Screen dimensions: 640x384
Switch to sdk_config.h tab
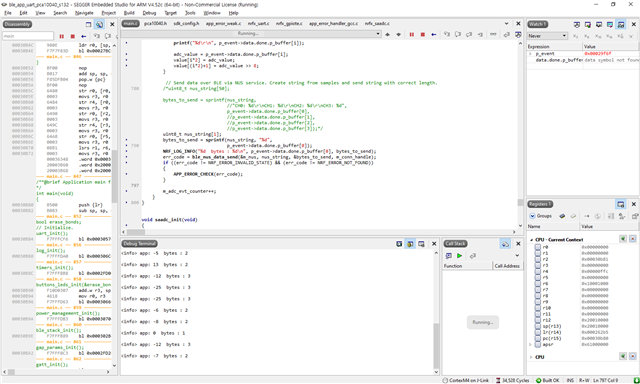pos(186,24)
